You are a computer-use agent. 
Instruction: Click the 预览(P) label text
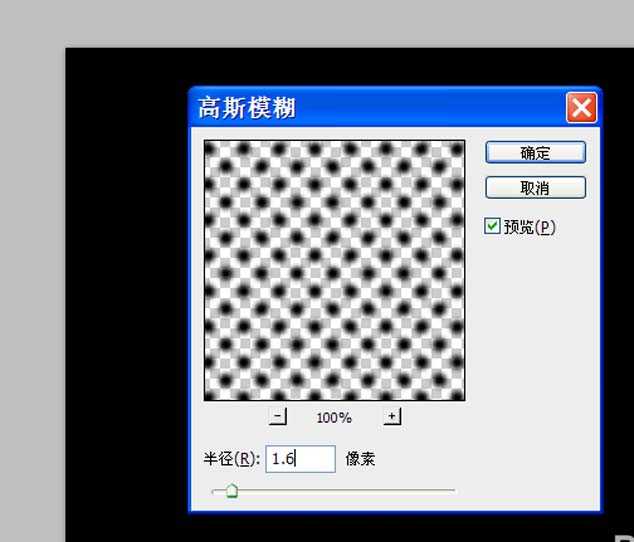click(529, 227)
